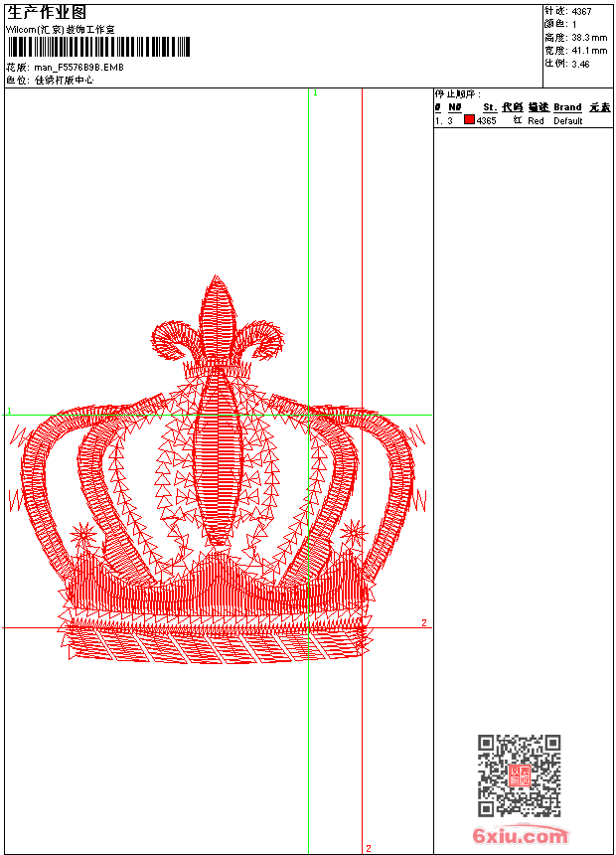This screenshot has height=855, width=616.
Task: Click the red seal inside the QR code
Action: (x=520, y=775)
